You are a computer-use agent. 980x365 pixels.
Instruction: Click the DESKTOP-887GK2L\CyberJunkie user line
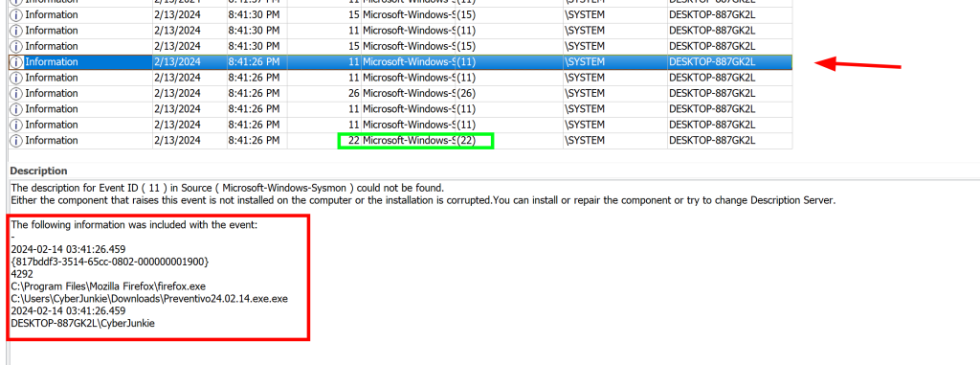point(82,323)
